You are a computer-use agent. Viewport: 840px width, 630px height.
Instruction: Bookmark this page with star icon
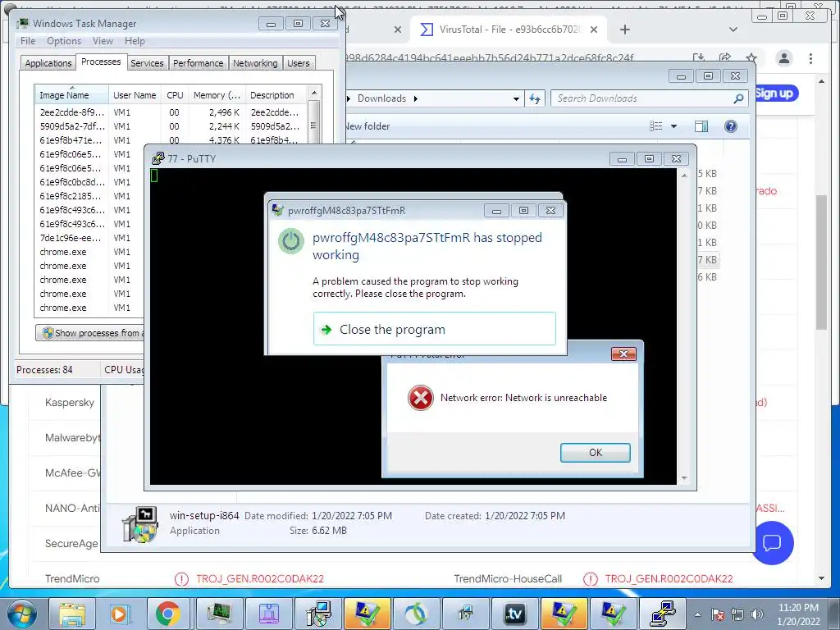click(x=751, y=58)
